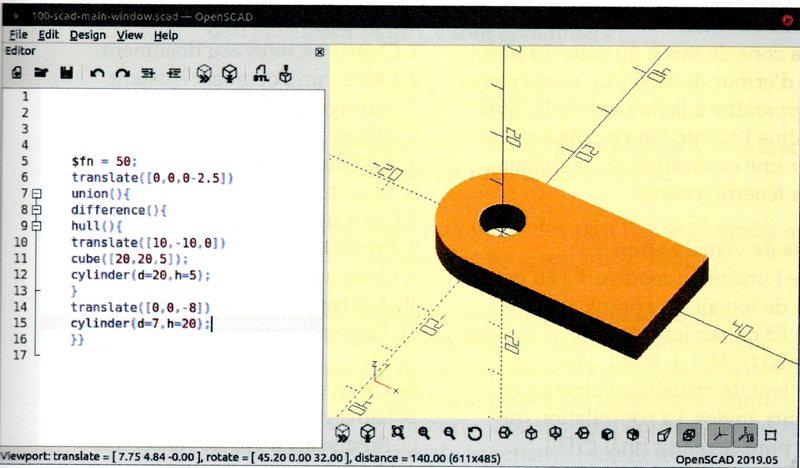Click the New file icon in editor toolbar
Image resolution: width=800 pixels, height=468 pixels.
(17, 73)
